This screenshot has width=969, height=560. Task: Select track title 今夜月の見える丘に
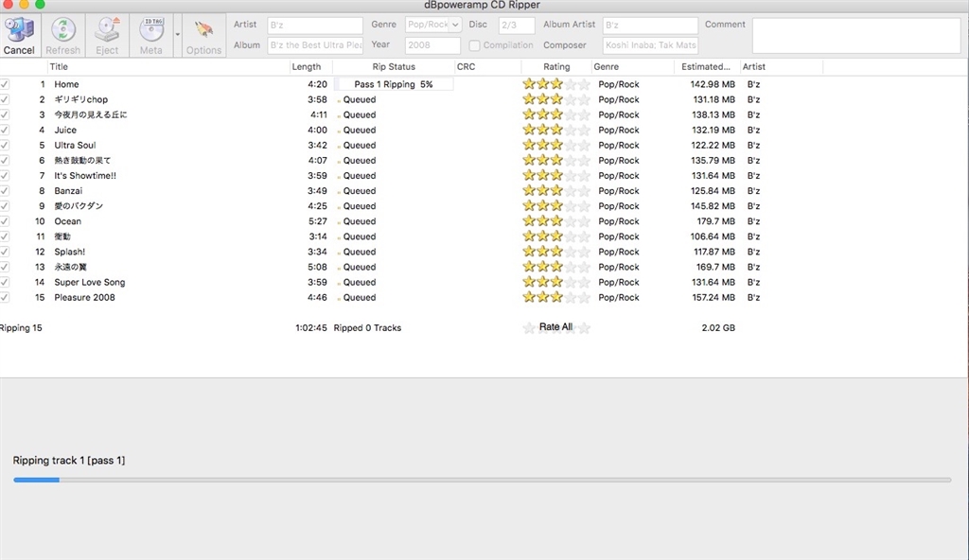coord(90,115)
